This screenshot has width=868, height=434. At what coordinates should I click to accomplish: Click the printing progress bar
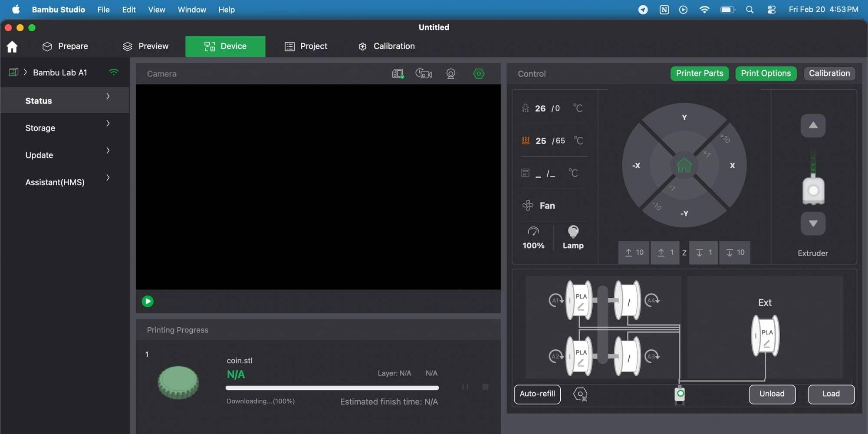[x=332, y=388]
